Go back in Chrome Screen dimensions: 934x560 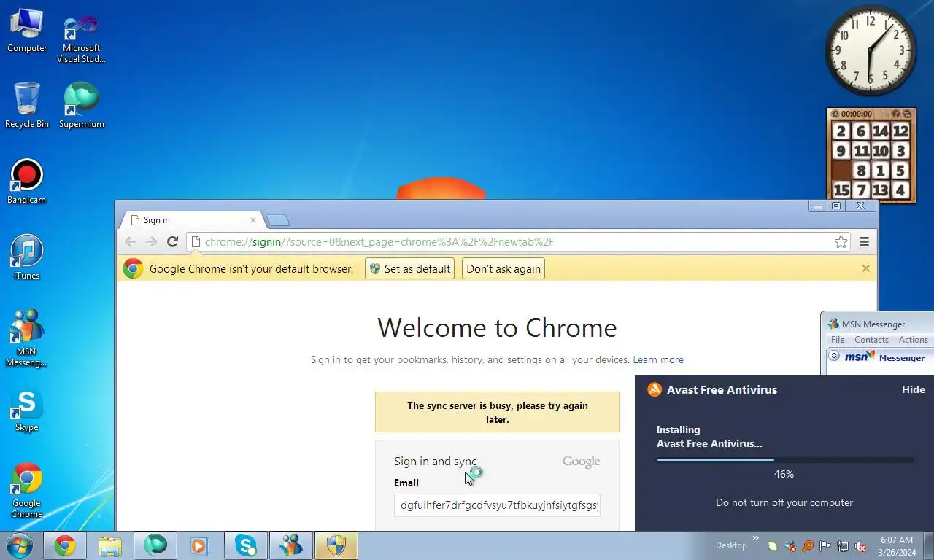[x=130, y=242]
